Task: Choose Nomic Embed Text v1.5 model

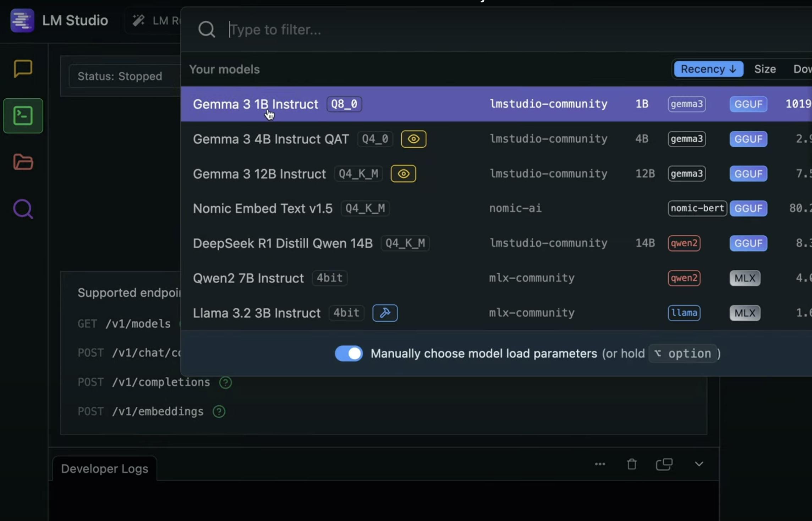Action: [263, 209]
